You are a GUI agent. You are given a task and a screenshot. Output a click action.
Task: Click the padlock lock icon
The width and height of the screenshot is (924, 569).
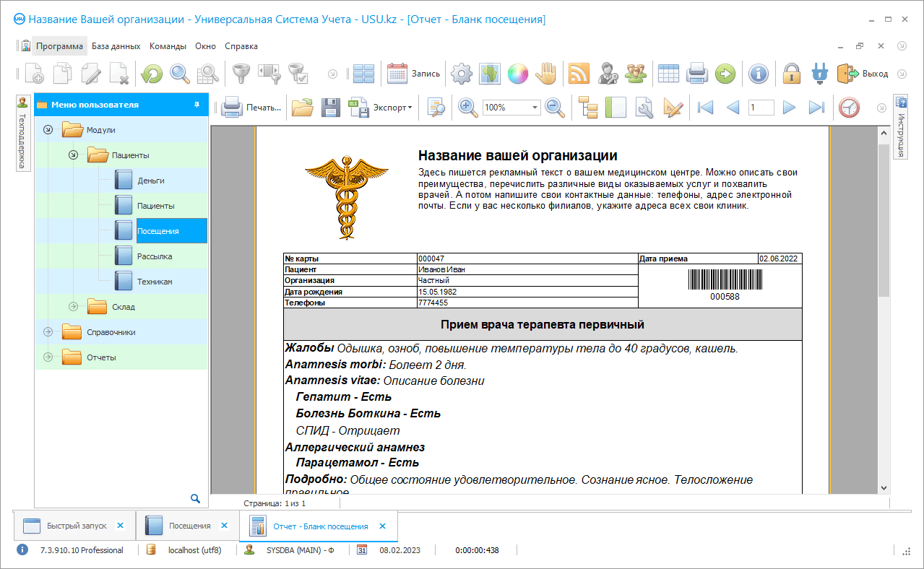point(793,73)
